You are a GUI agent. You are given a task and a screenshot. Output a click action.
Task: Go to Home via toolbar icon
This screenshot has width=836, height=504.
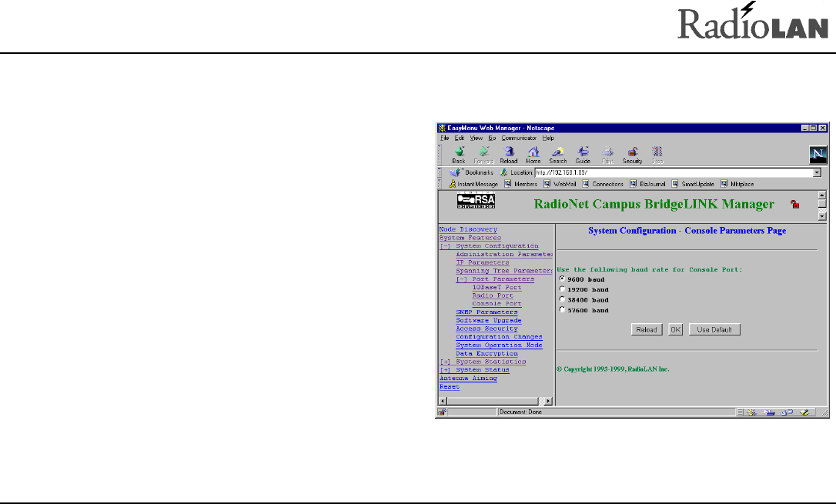(533, 152)
